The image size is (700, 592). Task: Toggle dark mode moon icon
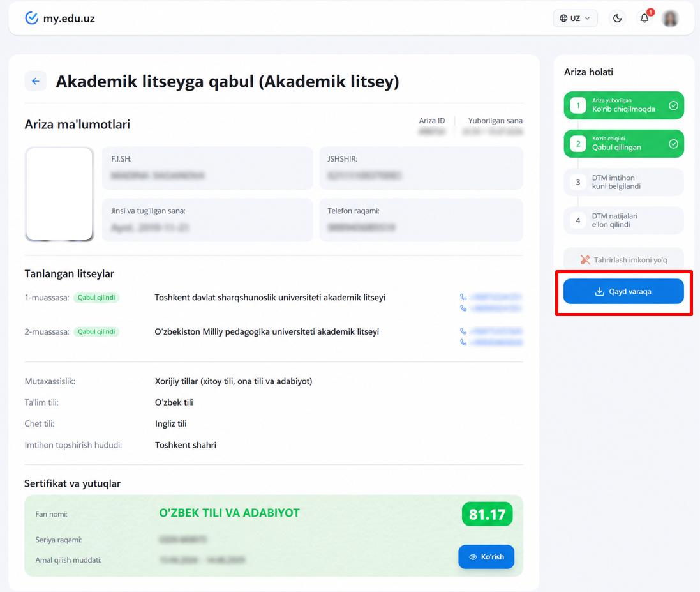pos(618,19)
